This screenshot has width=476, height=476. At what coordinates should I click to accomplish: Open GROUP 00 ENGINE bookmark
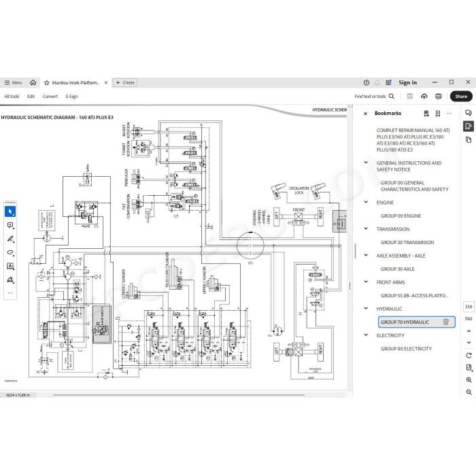pyautogui.click(x=401, y=216)
